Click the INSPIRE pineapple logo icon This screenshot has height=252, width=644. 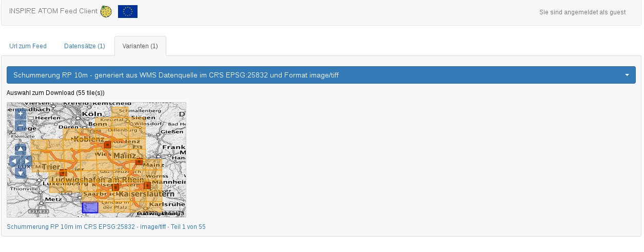click(x=106, y=11)
